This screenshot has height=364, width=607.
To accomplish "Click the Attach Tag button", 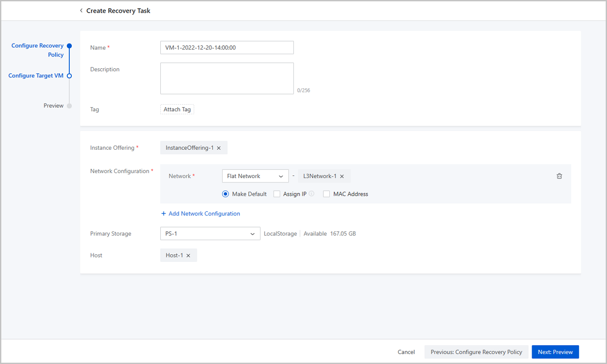I will [x=177, y=109].
